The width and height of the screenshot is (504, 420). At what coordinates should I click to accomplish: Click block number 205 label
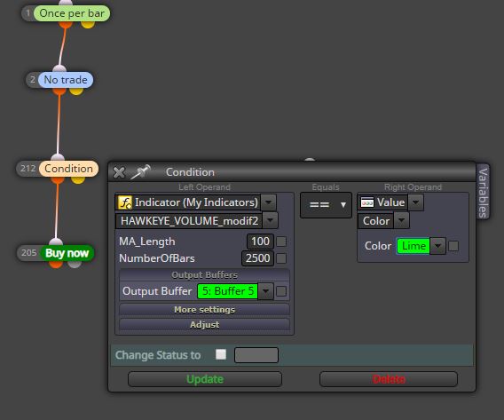(28, 253)
